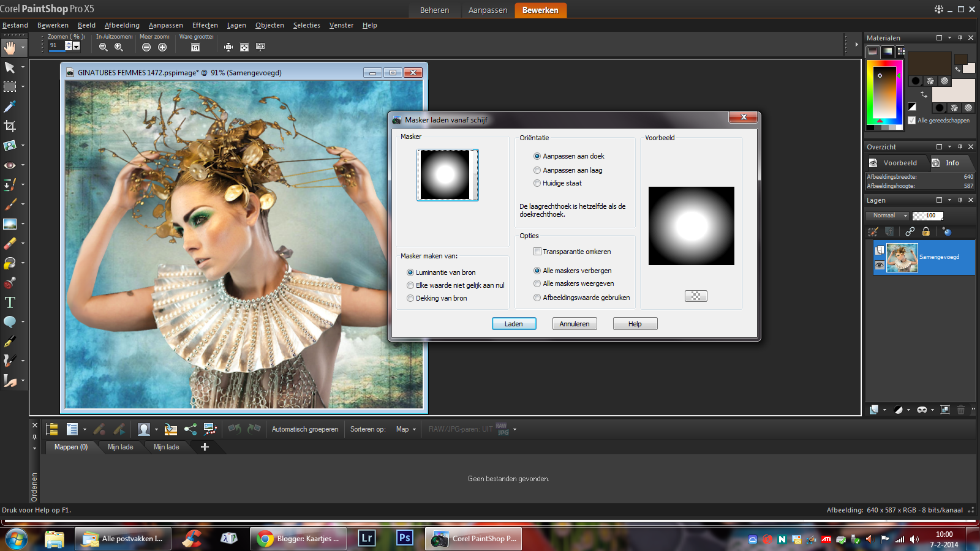Expand the Sorteren op Map dropdown

406,429
